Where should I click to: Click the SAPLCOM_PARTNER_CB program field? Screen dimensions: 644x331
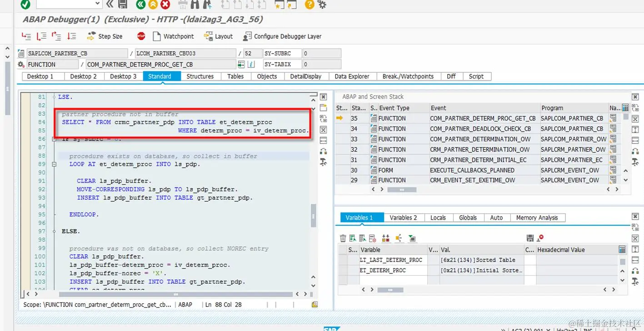(x=77, y=53)
